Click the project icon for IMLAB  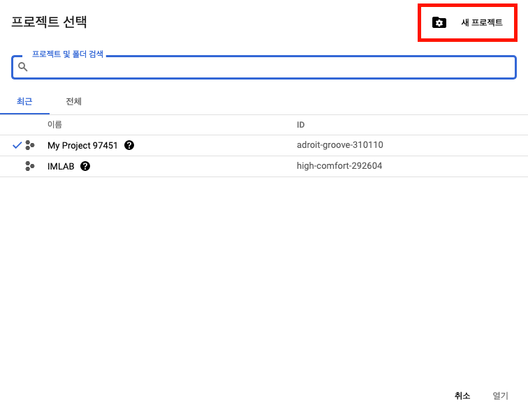click(x=30, y=166)
